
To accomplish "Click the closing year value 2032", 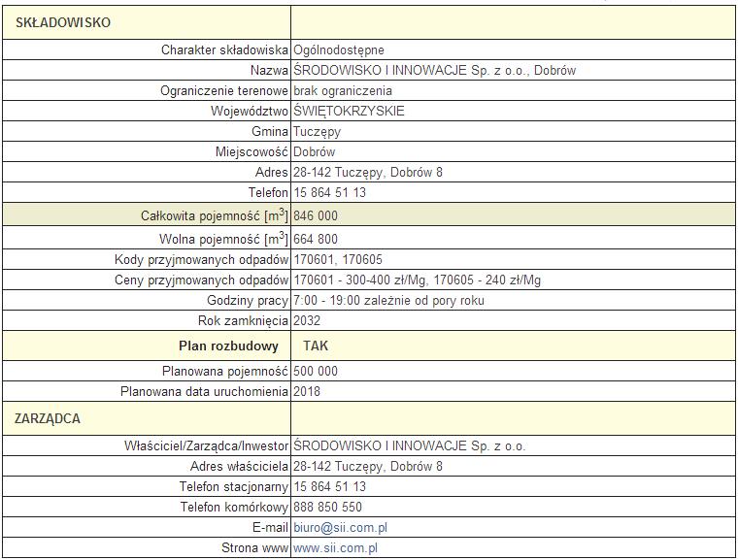I will [x=307, y=320].
